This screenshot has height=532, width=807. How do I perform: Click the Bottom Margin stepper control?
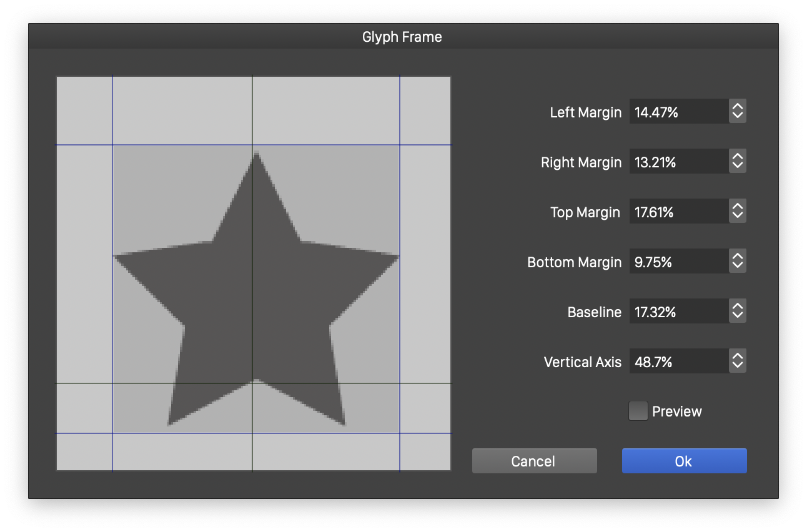737,262
